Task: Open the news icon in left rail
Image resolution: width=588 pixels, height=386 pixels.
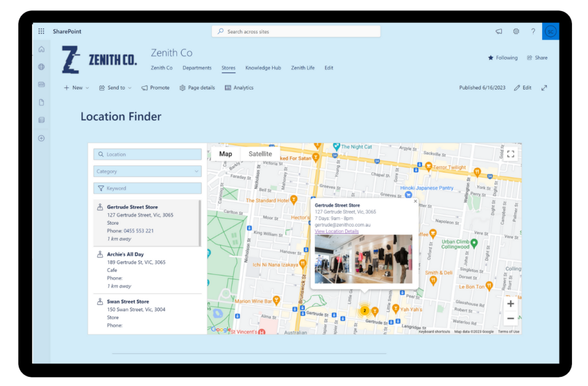Action: pos(41,84)
